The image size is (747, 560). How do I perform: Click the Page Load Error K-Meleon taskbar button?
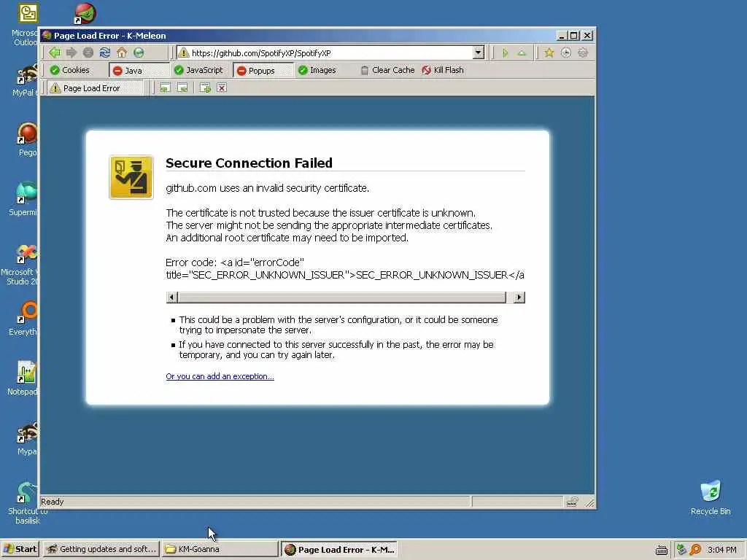tap(339, 549)
